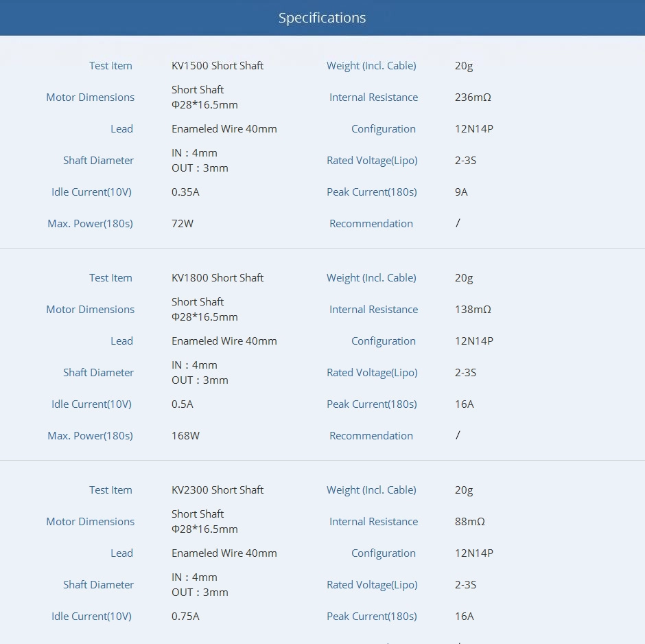
Task: Click the 9A peak current value
Action: click(x=461, y=192)
